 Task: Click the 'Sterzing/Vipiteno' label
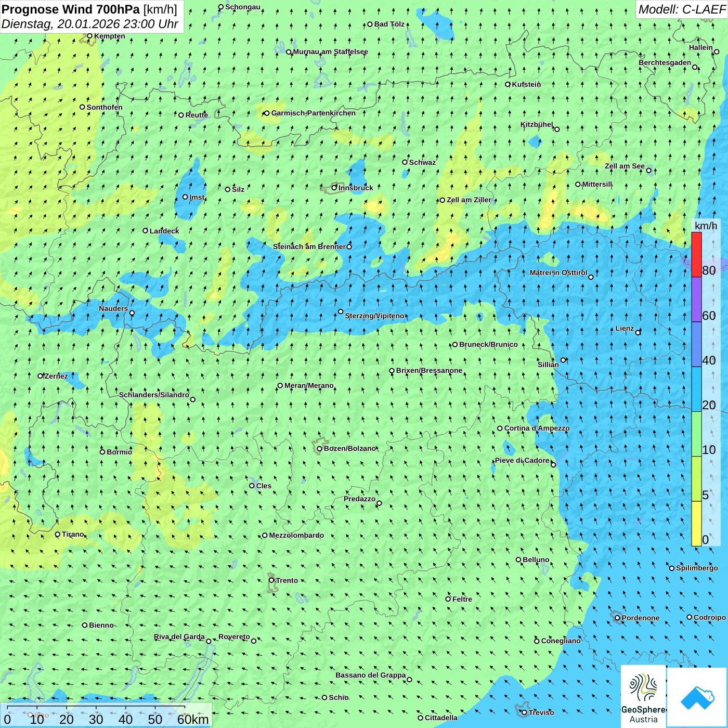point(374,316)
